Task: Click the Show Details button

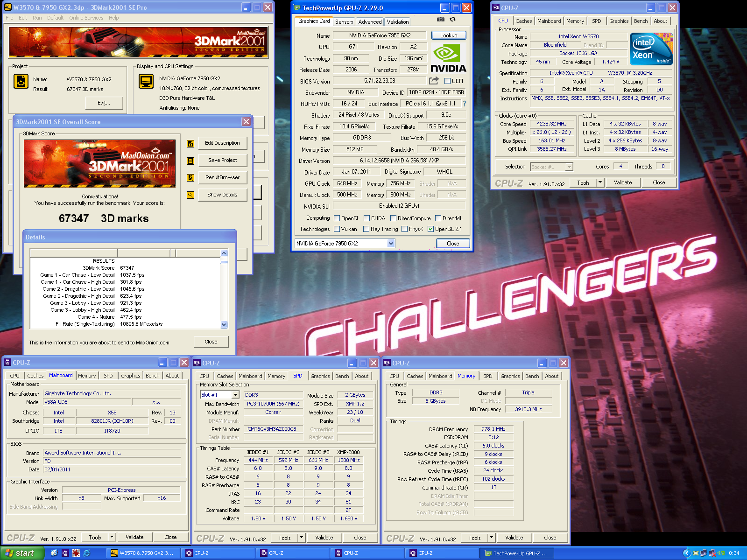Action: pos(222,195)
